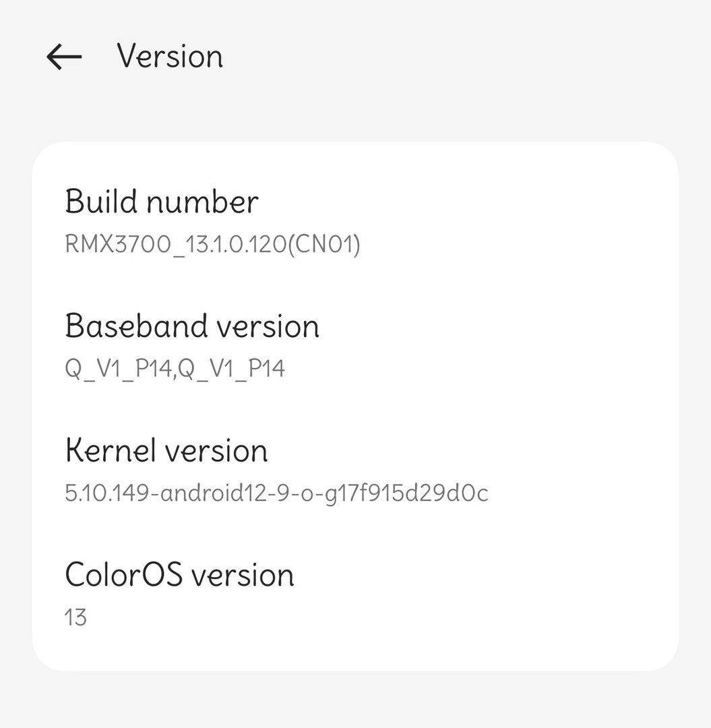Tap the second 'Q_V1_P14' baseband value
Image resolution: width=711 pixels, height=728 pixels.
tap(231, 369)
